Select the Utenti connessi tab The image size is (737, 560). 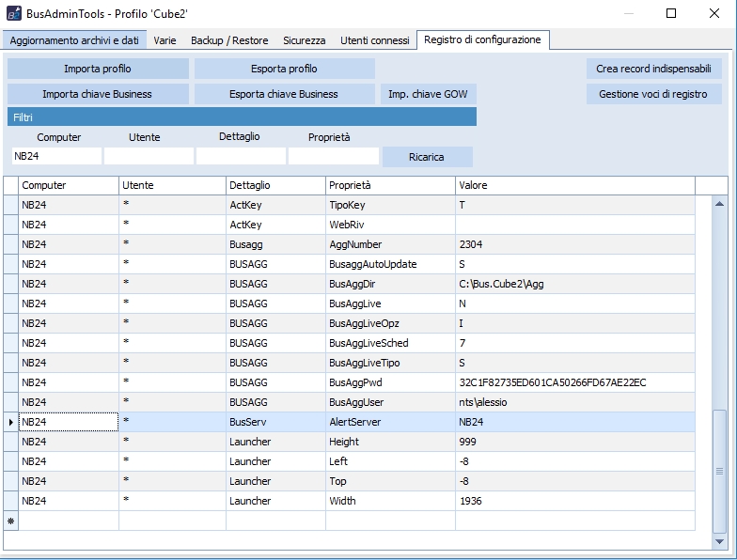(x=375, y=40)
